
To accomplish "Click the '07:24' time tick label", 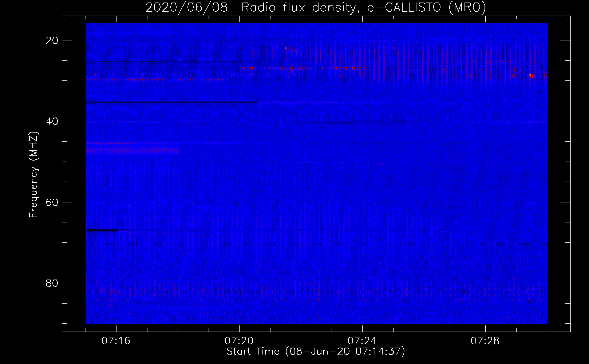I will click(362, 341).
